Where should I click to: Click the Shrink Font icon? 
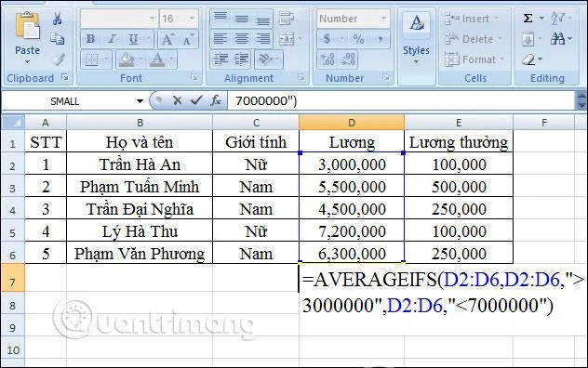[x=188, y=39]
